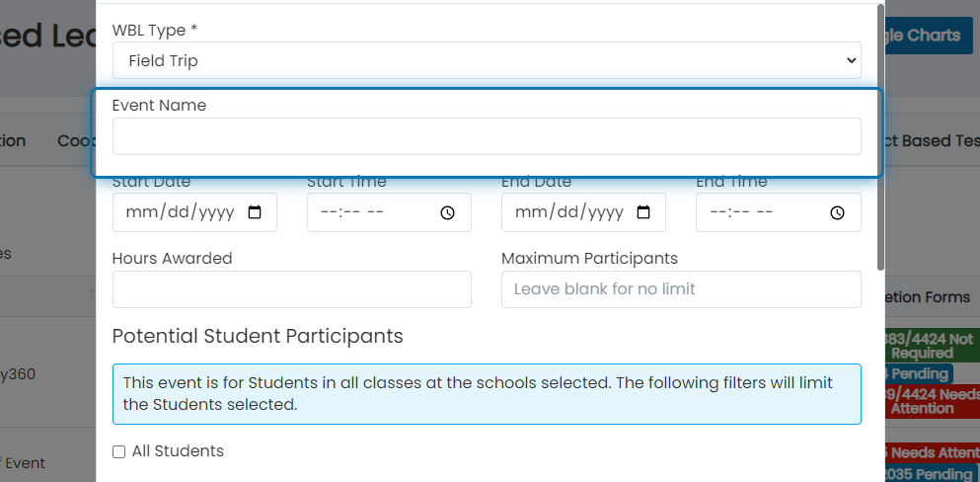This screenshot has width=980, height=482.
Task: Click the Not Required green badge
Action: coord(932,346)
